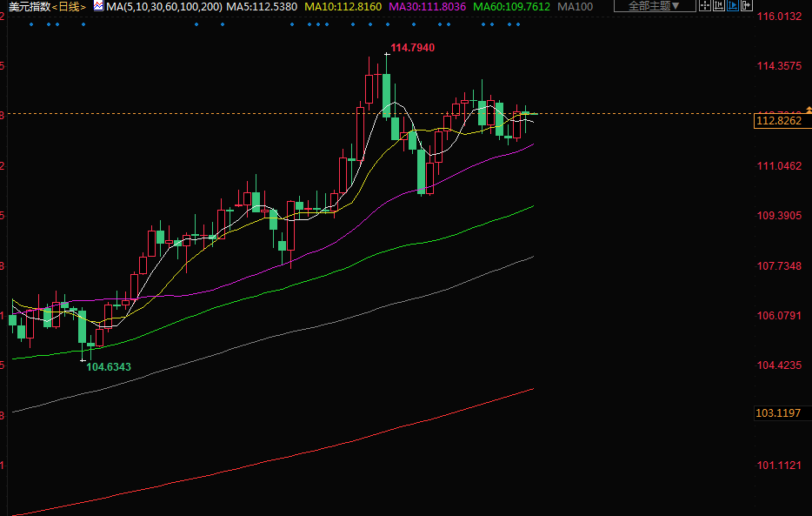Screen dimensions: 812x516
Task: Select the yellow MA10 value label
Action: (x=343, y=6)
